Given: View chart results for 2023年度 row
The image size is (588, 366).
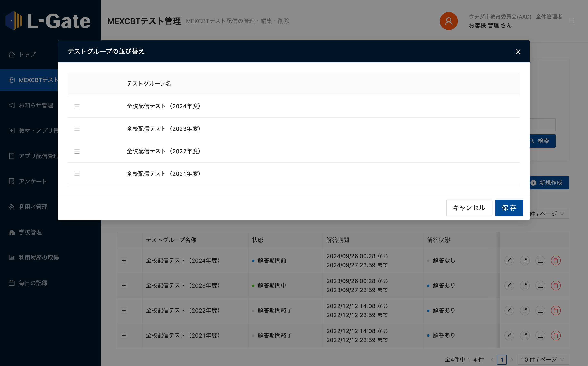Looking at the screenshot, I should click(x=540, y=286).
